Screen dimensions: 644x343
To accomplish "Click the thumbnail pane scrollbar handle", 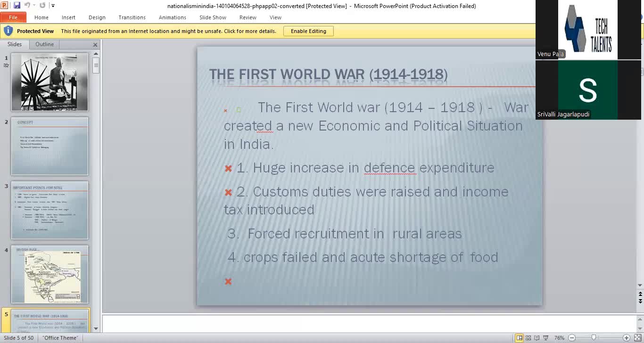I will tap(96, 66).
